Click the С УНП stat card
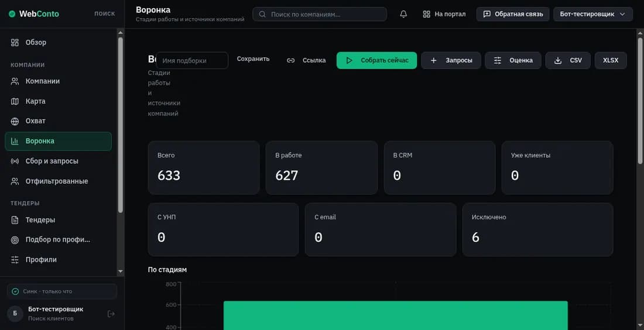This screenshot has height=330, width=644. pos(224,230)
